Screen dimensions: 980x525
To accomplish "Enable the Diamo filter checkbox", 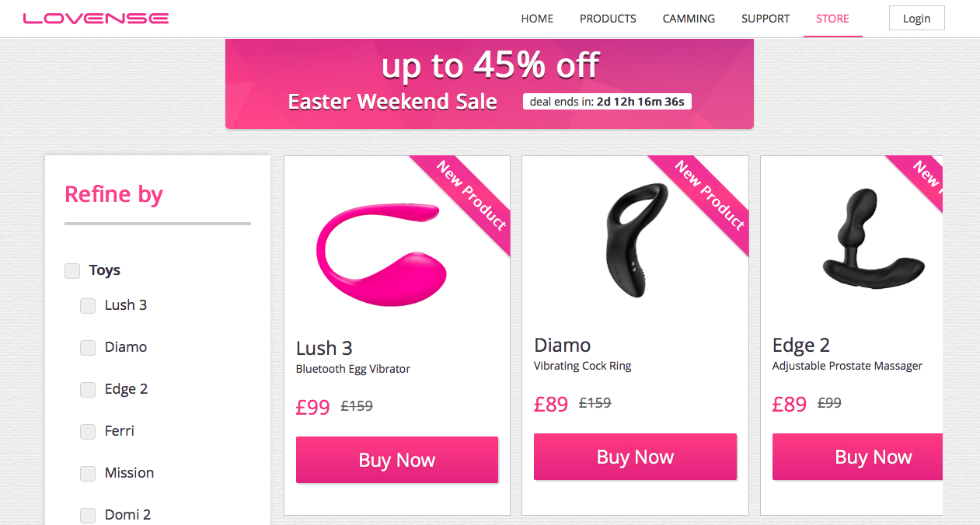I will (x=88, y=348).
